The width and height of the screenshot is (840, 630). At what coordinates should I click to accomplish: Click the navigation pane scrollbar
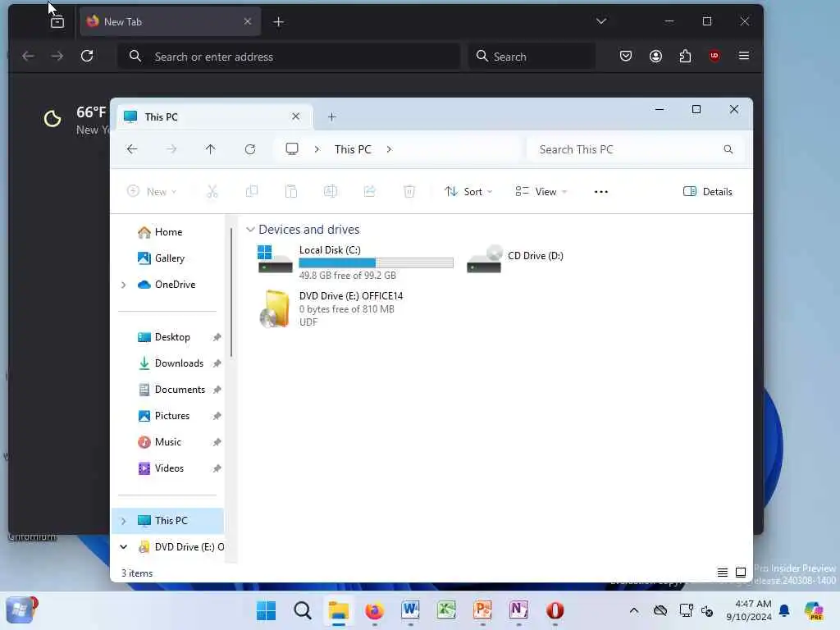[x=231, y=293]
